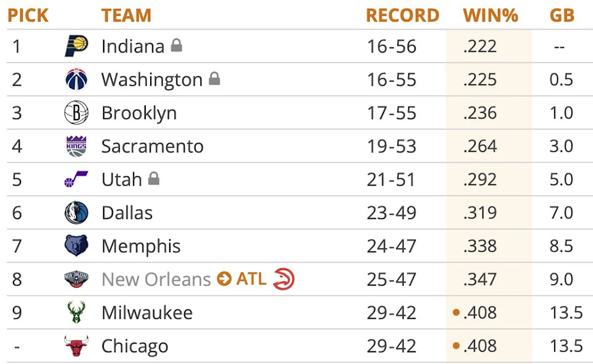The width and height of the screenshot is (593, 364).
Task: Click the GB column header
Action: (561, 15)
